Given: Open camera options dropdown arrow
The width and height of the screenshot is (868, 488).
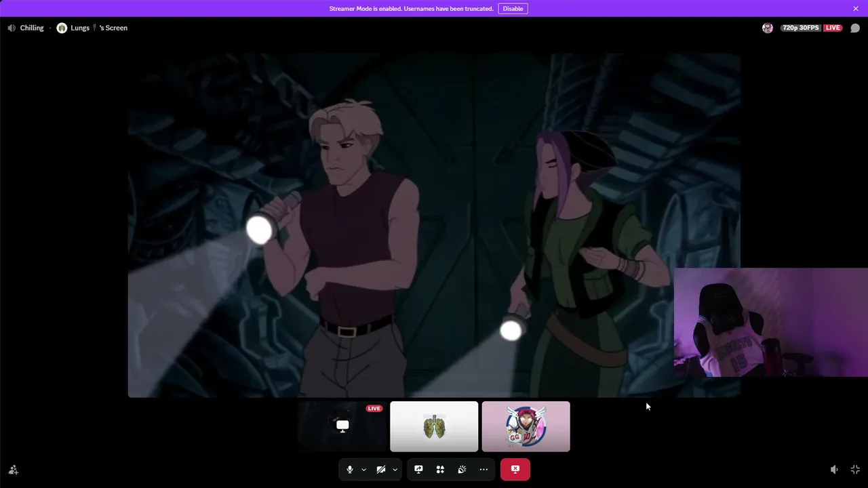Looking at the screenshot, I should tap(395, 469).
